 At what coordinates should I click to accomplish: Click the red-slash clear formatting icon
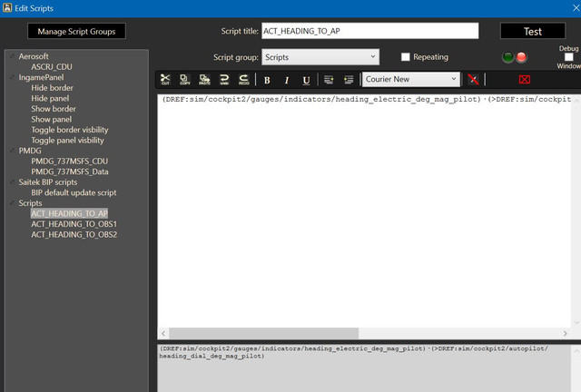(473, 79)
